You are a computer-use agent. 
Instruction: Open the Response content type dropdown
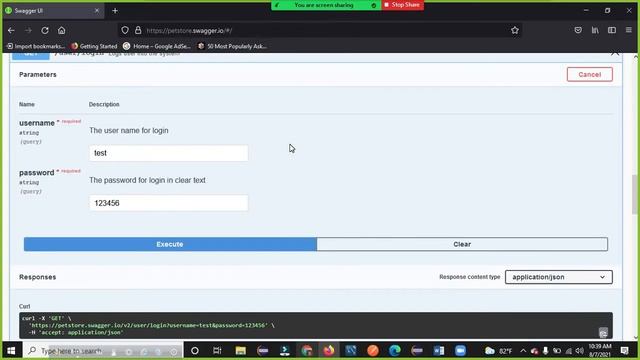(558, 277)
